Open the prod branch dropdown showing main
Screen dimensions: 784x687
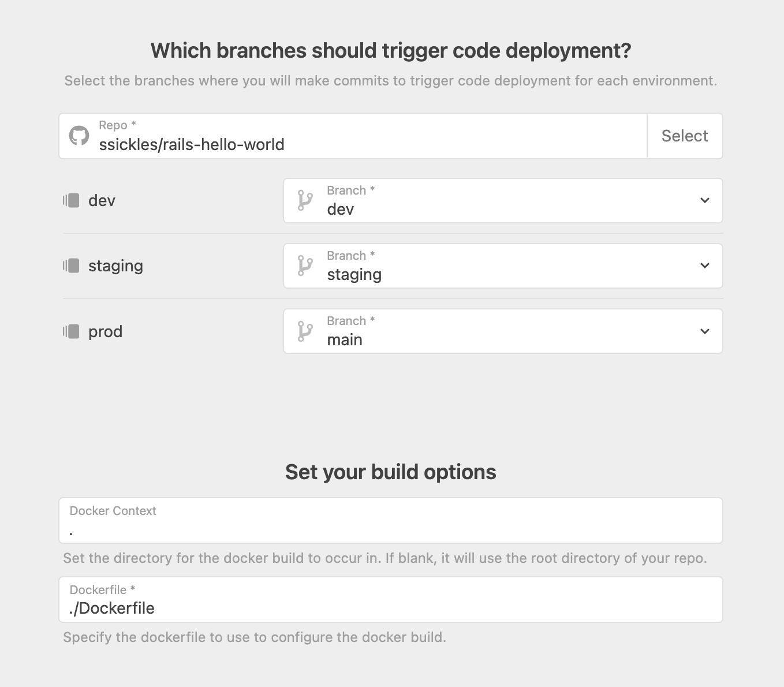click(x=704, y=331)
